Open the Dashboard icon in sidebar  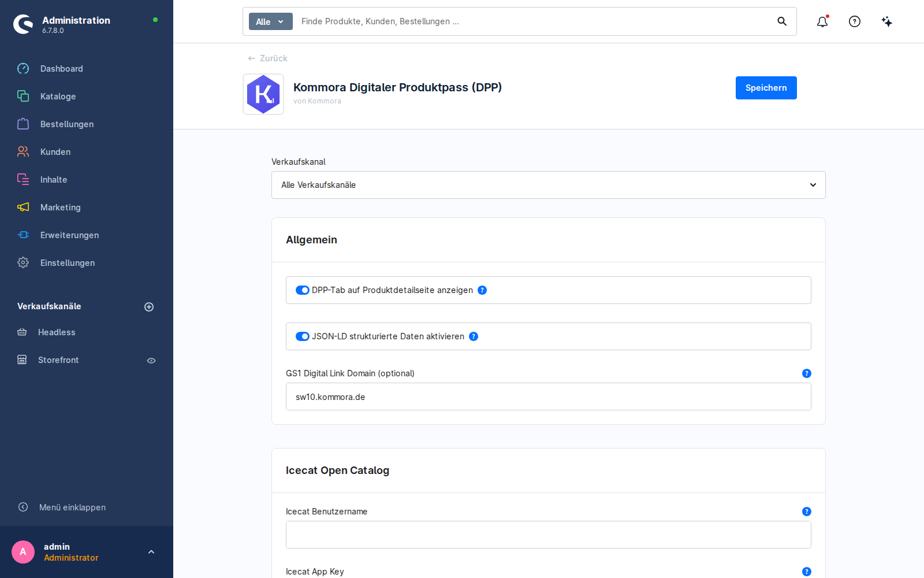click(x=23, y=69)
